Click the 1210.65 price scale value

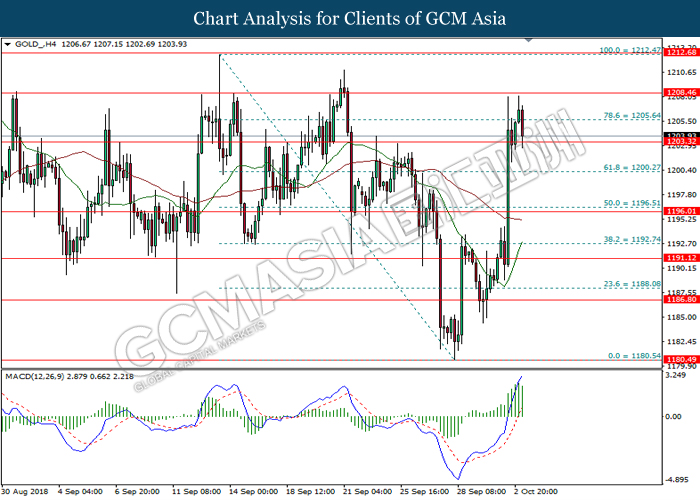(x=681, y=72)
